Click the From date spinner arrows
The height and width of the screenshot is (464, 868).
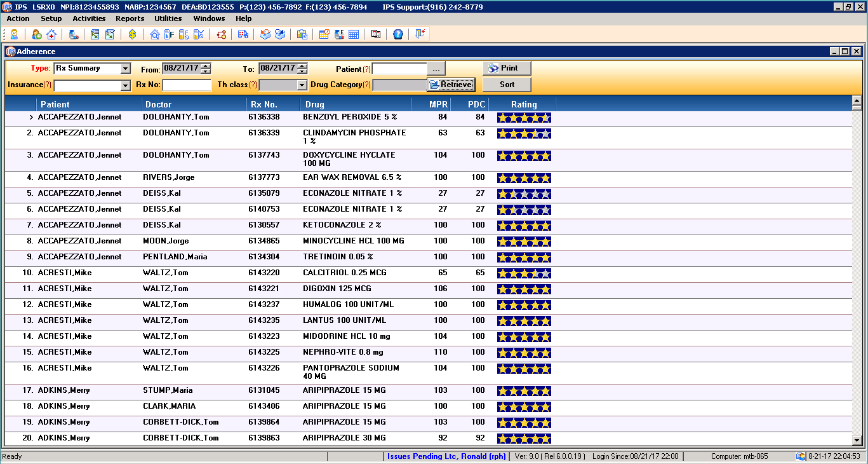click(x=206, y=69)
